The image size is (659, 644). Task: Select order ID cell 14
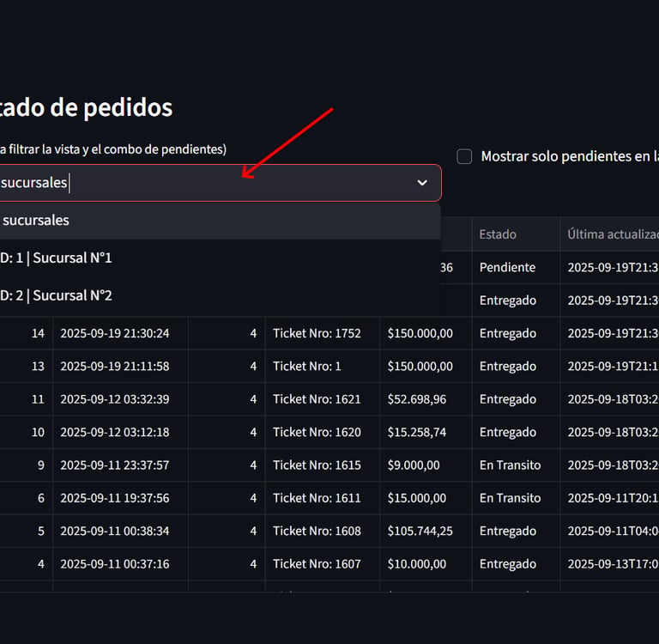[x=26, y=333]
